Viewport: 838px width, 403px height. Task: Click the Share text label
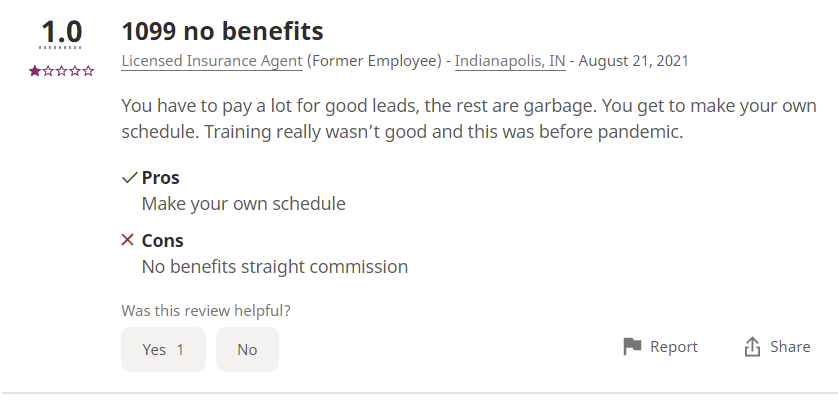tap(790, 347)
